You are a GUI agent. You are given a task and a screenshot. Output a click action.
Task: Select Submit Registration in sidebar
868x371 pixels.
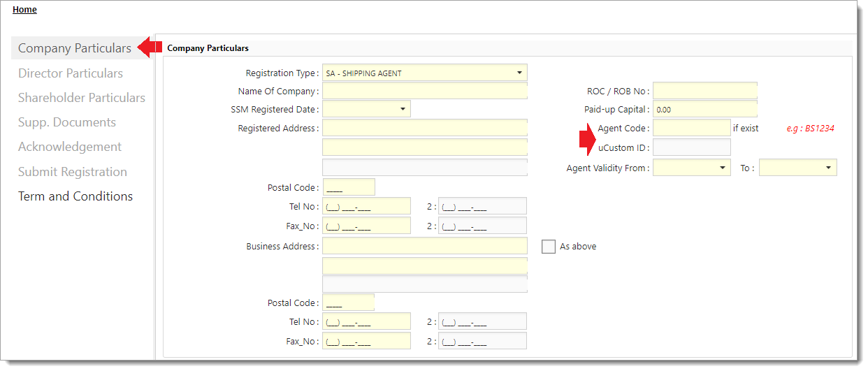pyautogui.click(x=72, y=172)
